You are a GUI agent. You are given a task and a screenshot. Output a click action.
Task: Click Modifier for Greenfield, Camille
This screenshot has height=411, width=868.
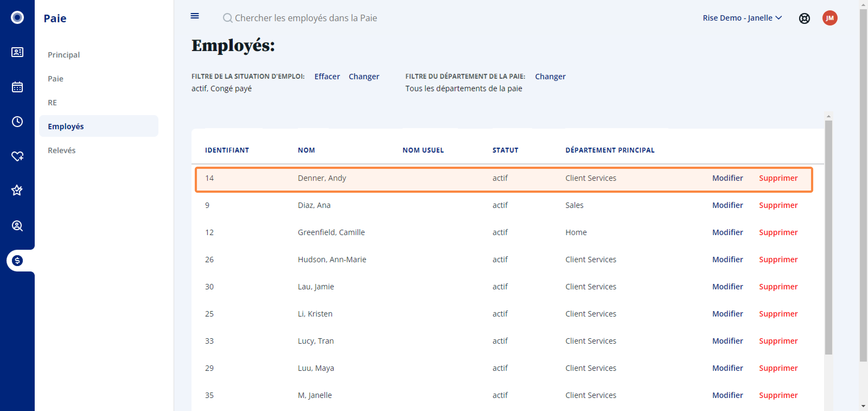(727, 232)
